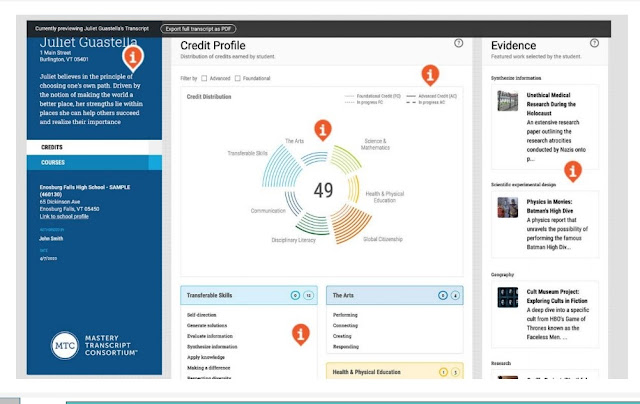Expand The Arts card header

395,295
